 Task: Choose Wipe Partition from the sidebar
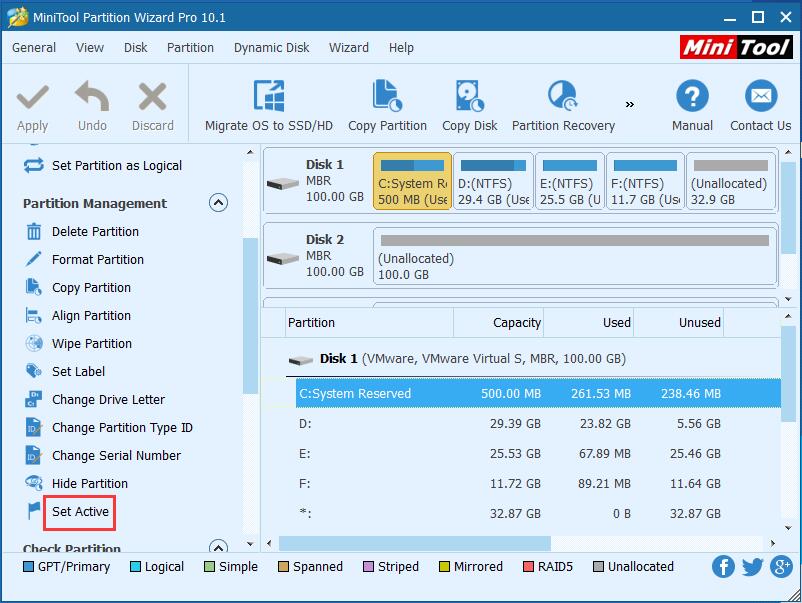[89, 343]
